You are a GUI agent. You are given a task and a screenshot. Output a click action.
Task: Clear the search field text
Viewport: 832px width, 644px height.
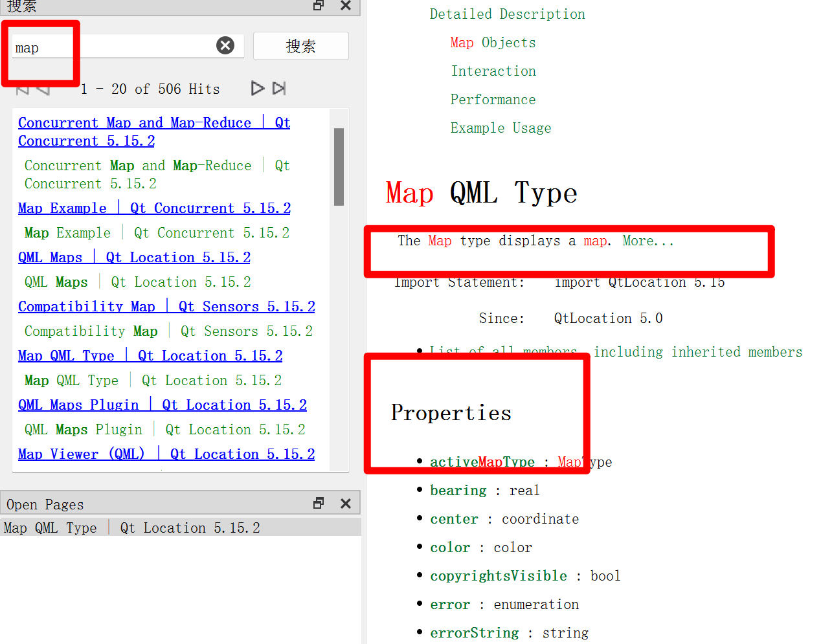pos(225,45)
